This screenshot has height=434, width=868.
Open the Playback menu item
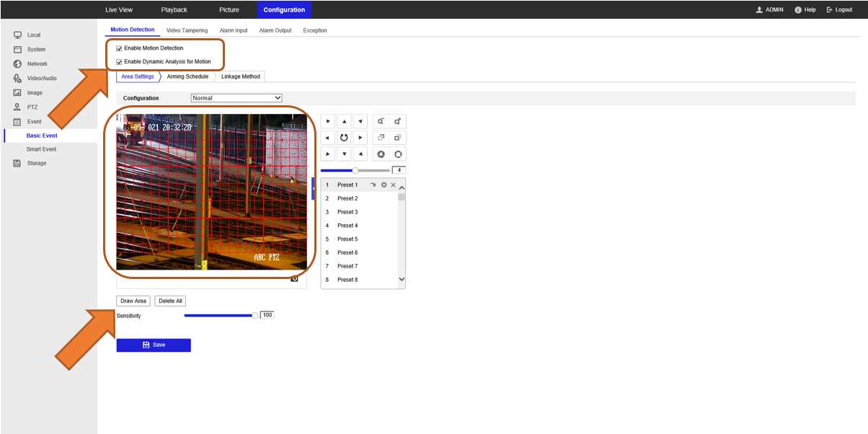click(174, 9)
